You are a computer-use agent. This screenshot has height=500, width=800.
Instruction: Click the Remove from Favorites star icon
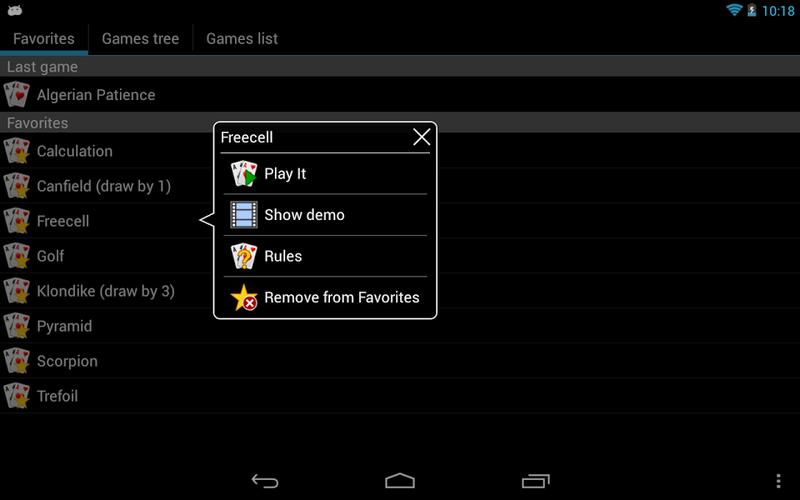(244, 297)
